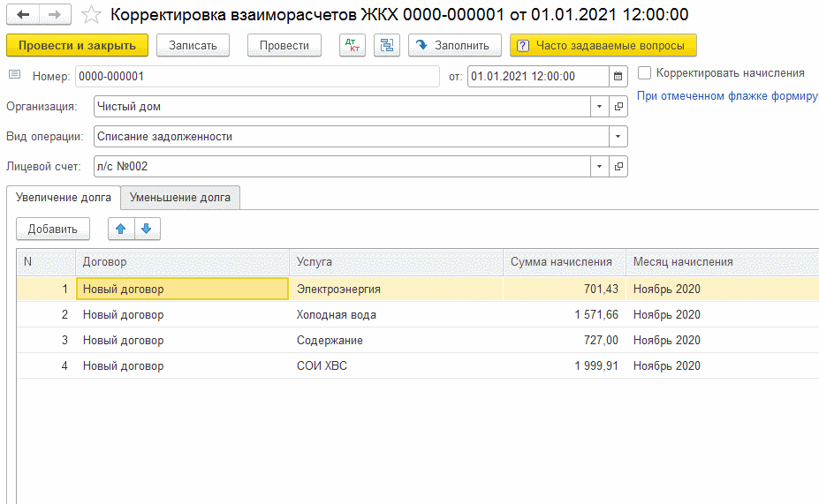Click Добавить to add a row
This screenshot has height=504, width=819.
53,229
